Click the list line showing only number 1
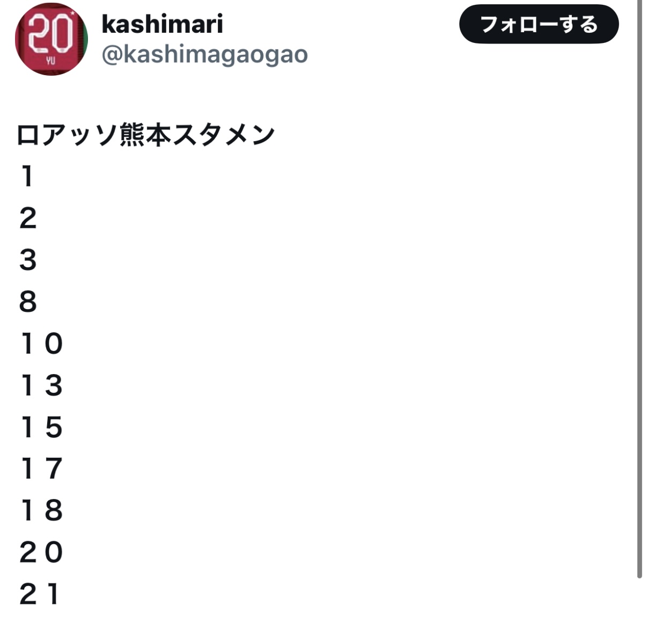Viewport: 647px width, 644px height. tap(27, 176)
